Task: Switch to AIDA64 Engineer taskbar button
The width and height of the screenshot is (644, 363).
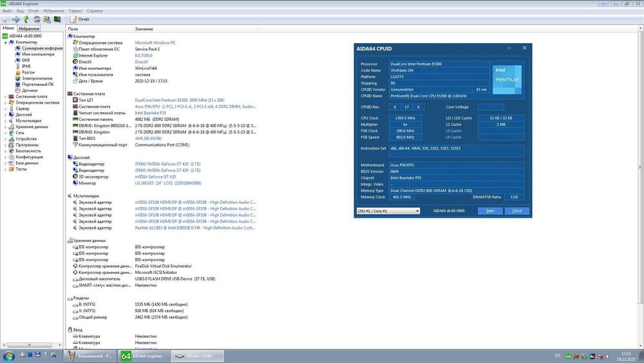Action: [x=143, y=356]
